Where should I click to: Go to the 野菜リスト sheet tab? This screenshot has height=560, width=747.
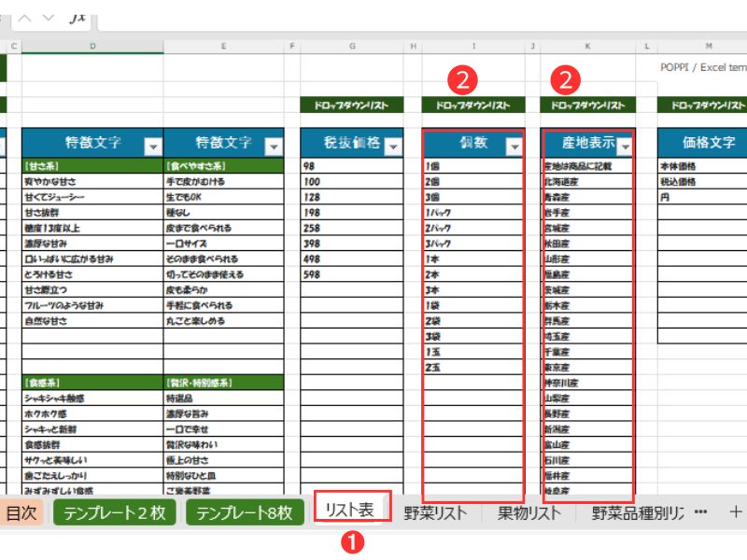(x=435, y=512)
